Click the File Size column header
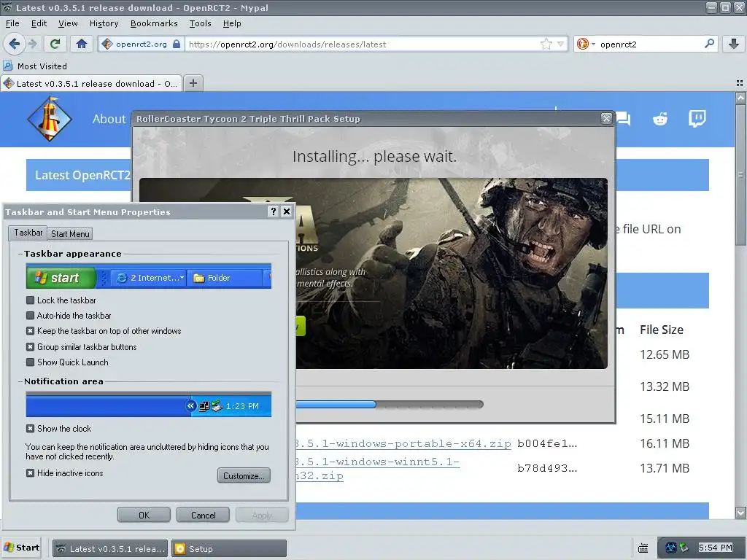Screen dimensions: 747x560 (x=661, y=330)
